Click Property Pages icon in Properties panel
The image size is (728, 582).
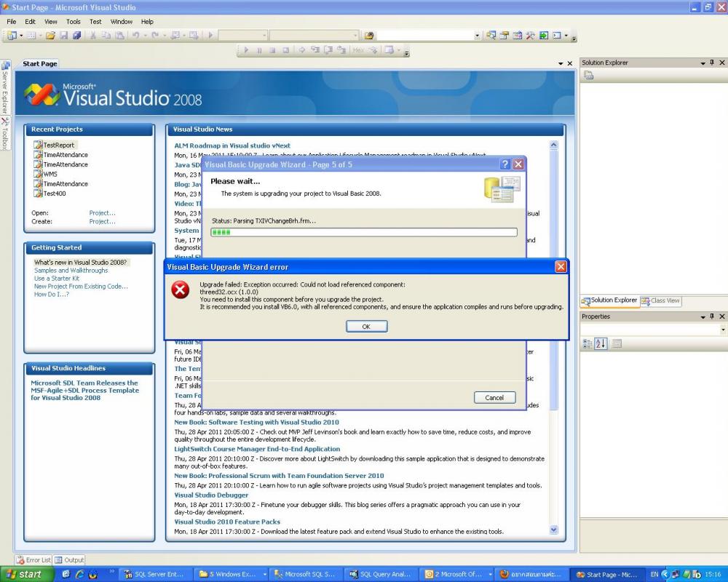tap(617, 344)
